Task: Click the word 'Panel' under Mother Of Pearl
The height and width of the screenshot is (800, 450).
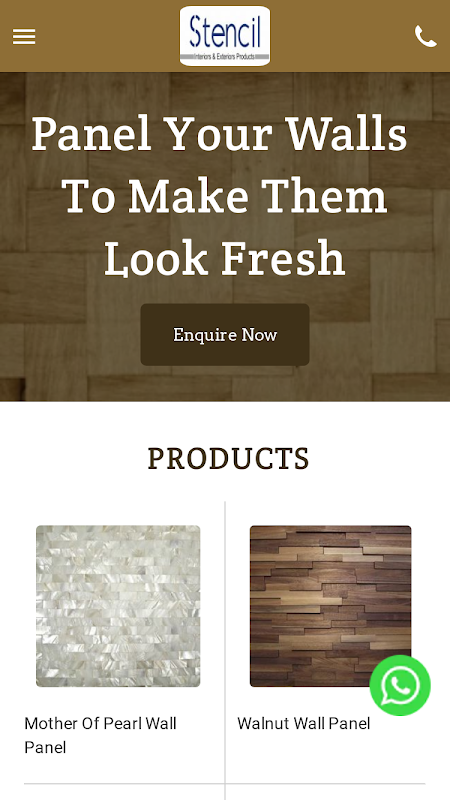Action: click(45, 748)
